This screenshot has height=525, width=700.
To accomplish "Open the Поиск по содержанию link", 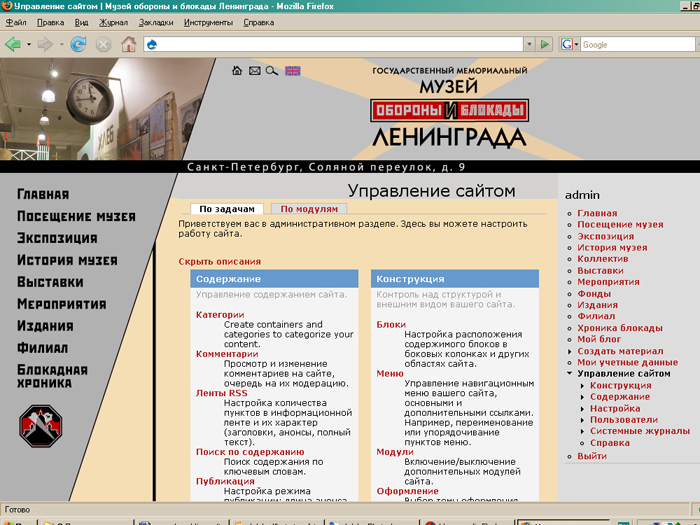I will coord(250,452).
